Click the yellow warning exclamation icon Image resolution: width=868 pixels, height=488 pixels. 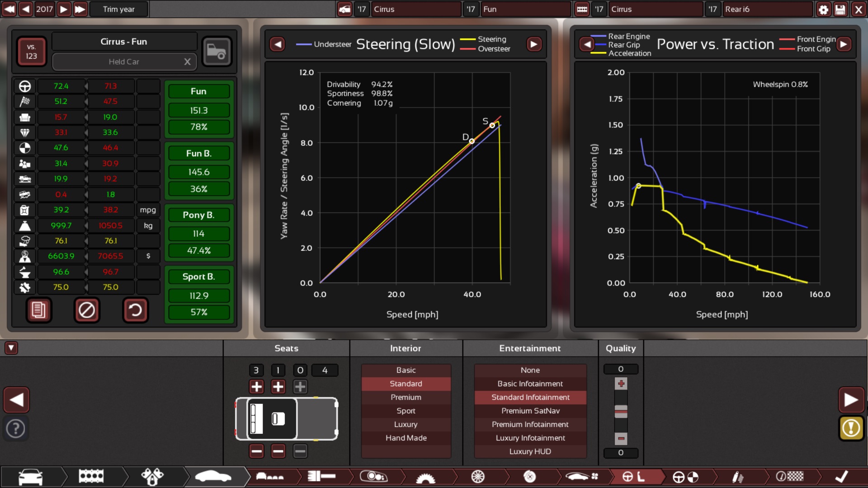click(851, 428)
